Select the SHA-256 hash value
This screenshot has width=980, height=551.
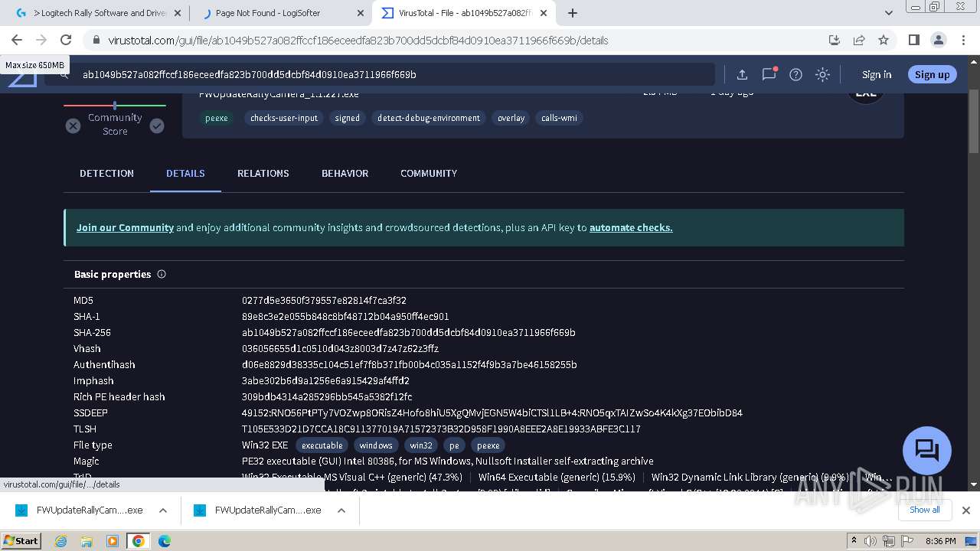pos(409,332)
